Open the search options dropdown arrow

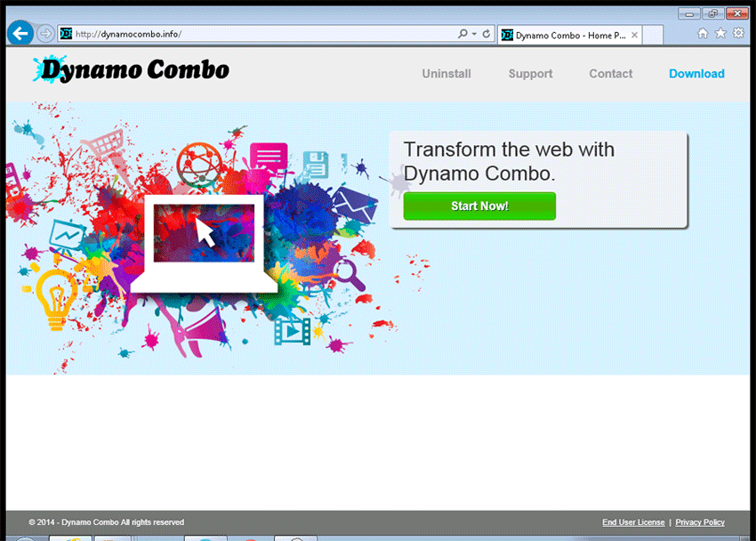473,33
